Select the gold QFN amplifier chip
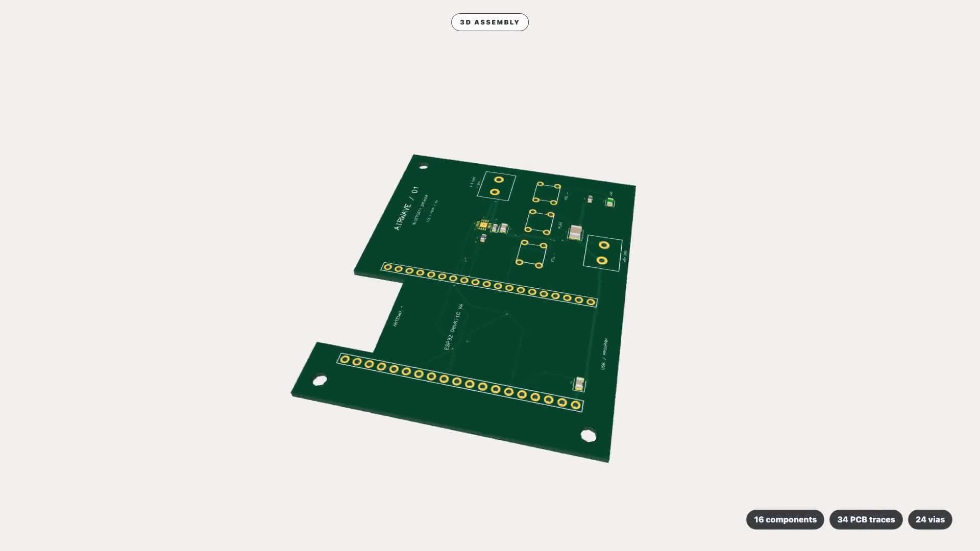The image size is (980, 551). (483, 224)
